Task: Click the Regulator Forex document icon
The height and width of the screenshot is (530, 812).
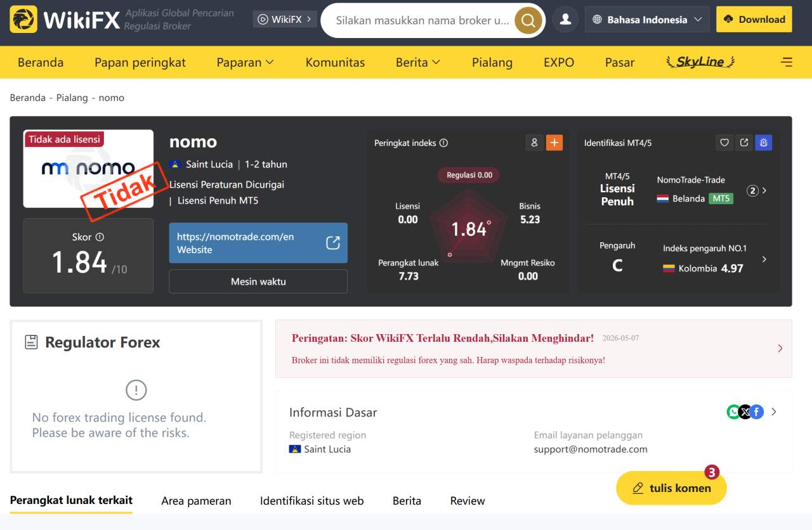Action: (x=31, y=342)
